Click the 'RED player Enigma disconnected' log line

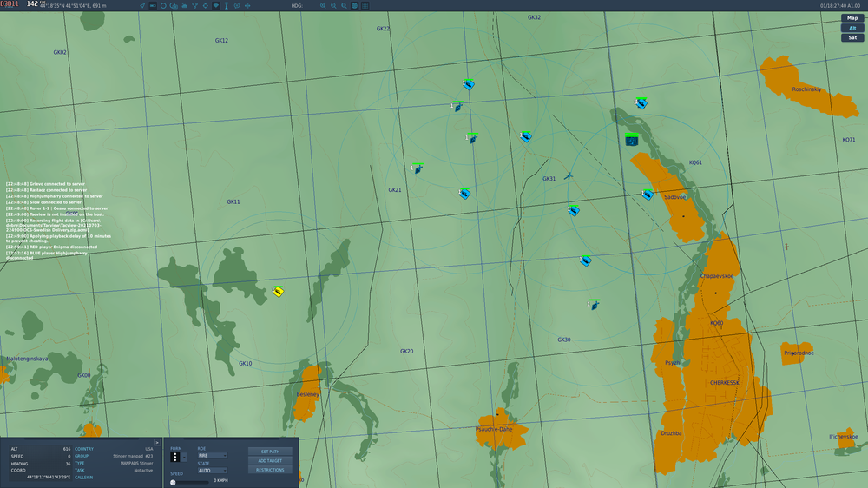[51, 247]
